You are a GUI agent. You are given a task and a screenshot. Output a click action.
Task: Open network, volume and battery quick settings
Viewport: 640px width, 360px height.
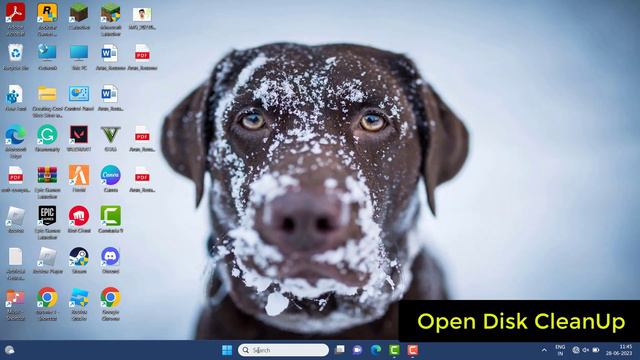(586, 350)
